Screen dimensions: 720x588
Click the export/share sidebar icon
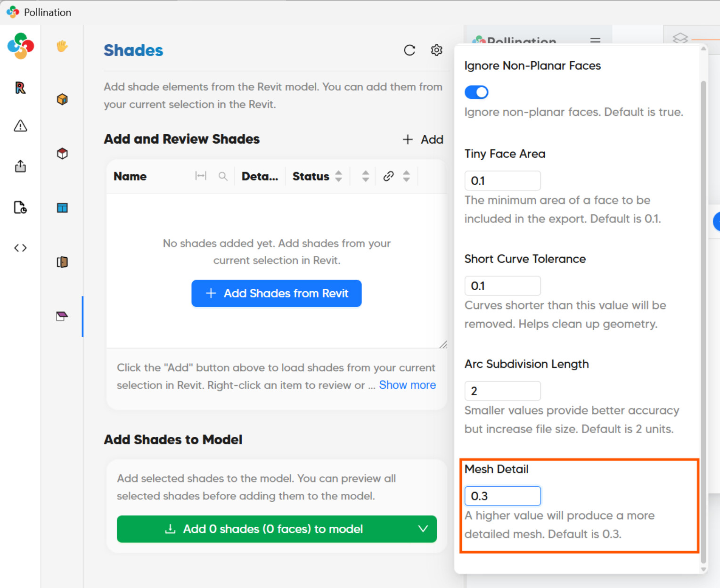click(20, 166)
